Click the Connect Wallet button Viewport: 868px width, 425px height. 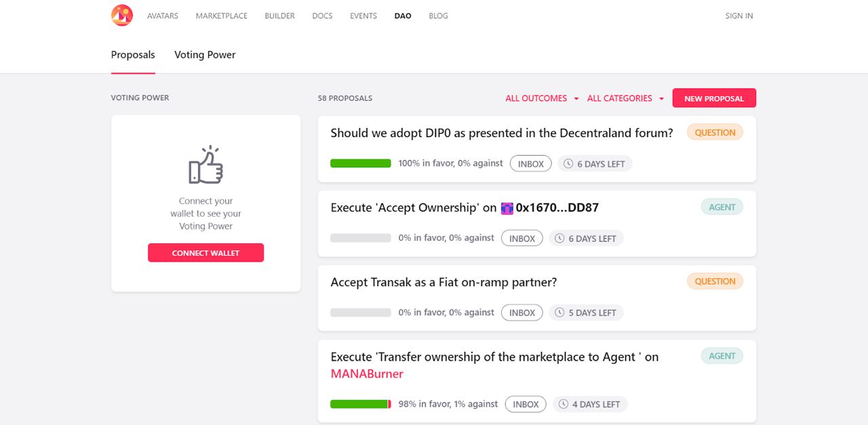[205, 253]
